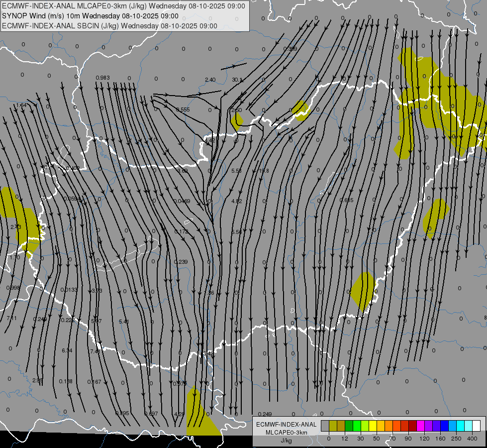Click the map value 5.53
The width and height of the screenshot is (487, 448).
[x=237, y=171]
